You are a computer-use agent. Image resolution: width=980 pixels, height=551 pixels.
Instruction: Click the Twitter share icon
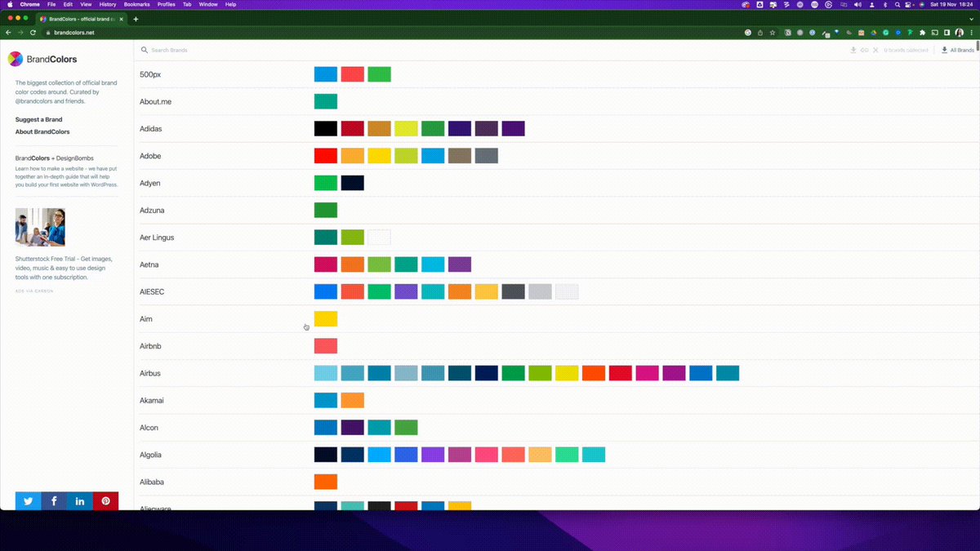click(x=28, y=500)
